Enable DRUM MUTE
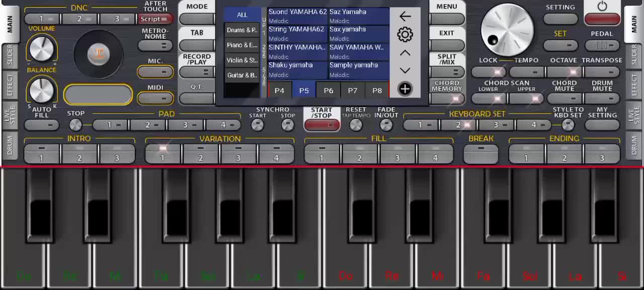Image resolution: width=644 pixels, height=290 pixels. (x=602, y=98)
